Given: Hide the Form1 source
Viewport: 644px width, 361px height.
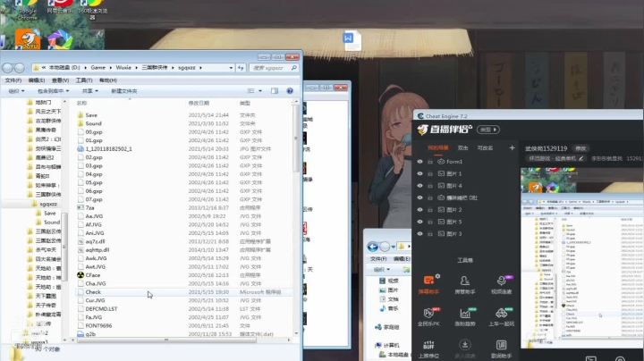Looking at the screenshot, I should pyautogui.click(x=419, y=162).
